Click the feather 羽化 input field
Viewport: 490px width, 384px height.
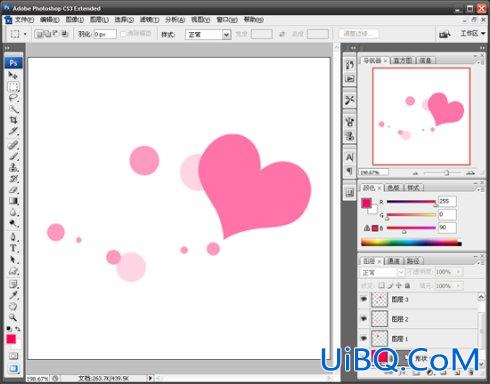105,34
